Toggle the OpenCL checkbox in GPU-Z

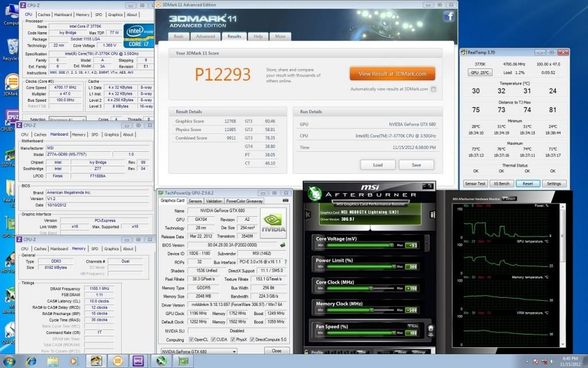pyautogui.click(x=191, y=339)
